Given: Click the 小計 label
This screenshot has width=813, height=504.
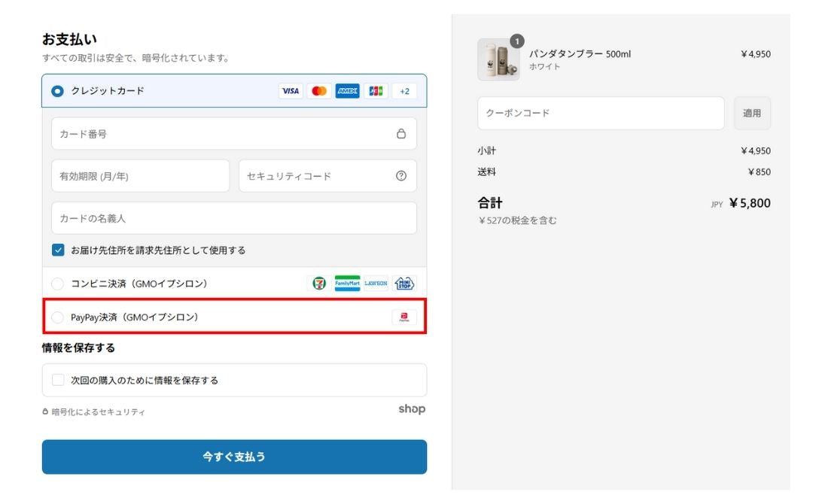Looking at the screenshot, I should 487,150.
